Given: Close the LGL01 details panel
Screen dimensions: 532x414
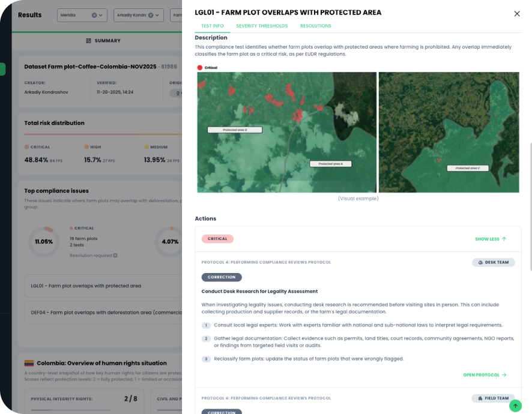Looking at the screenshot, I should [517, 14].
